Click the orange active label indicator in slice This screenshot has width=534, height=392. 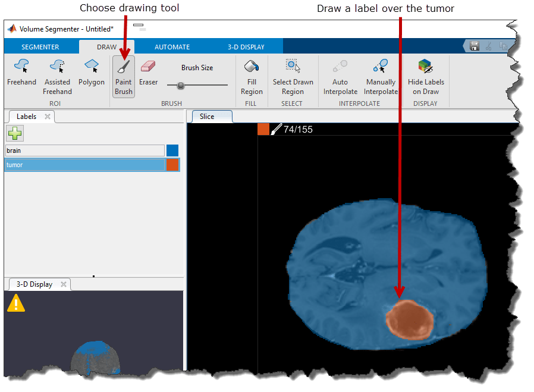(x=263, y=130)
